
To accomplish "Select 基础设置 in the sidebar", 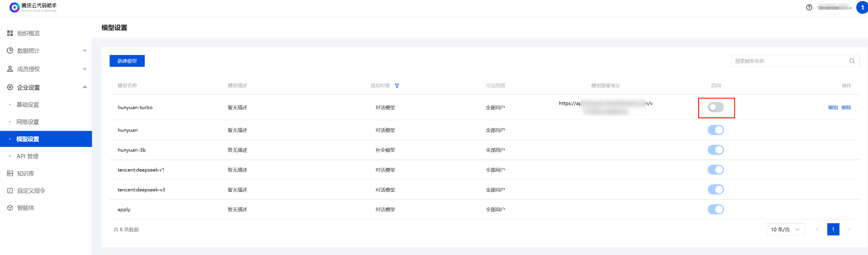I will (28, 105).
